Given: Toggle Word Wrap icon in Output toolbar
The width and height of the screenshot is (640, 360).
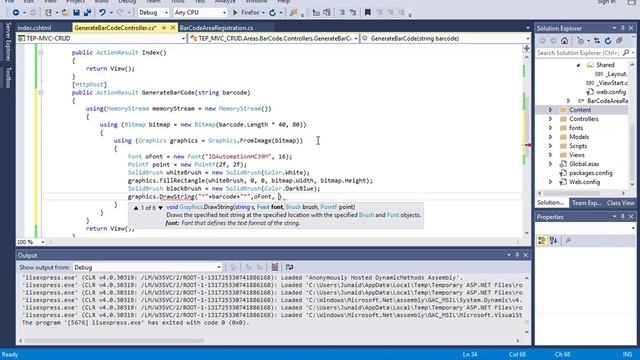Looking at the screenshot, I should [289, 267].
